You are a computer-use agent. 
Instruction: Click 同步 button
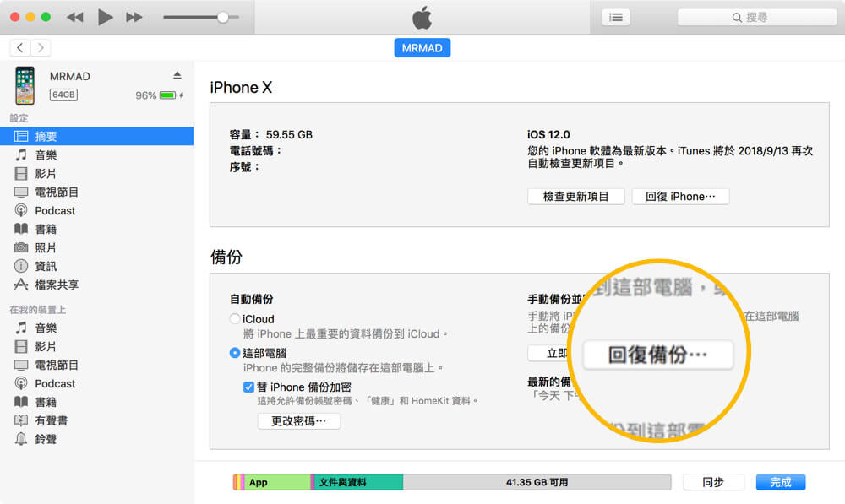click(x=713, y=482)
